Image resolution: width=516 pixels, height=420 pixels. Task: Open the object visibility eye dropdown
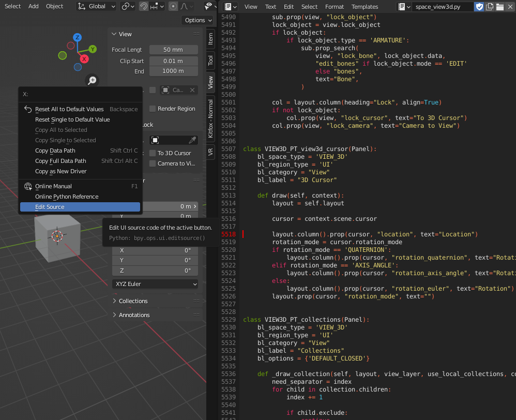(210, 6)
